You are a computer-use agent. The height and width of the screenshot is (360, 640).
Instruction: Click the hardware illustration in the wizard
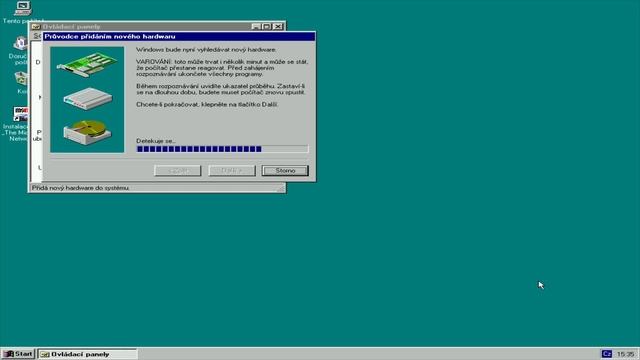87,100
